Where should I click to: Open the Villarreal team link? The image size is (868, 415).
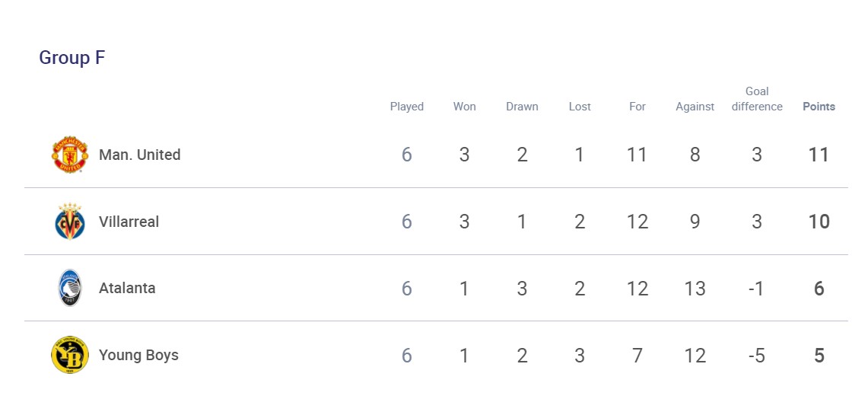tap(129, 222)
